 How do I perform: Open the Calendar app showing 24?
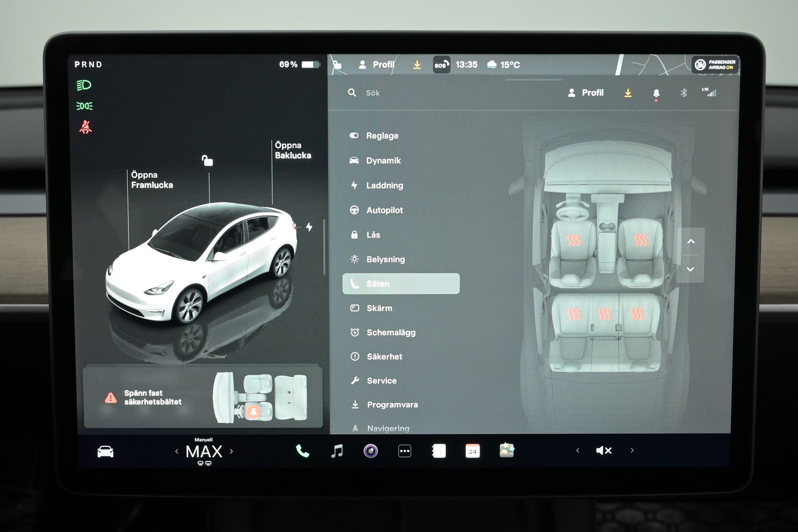(x=472, y=451)
